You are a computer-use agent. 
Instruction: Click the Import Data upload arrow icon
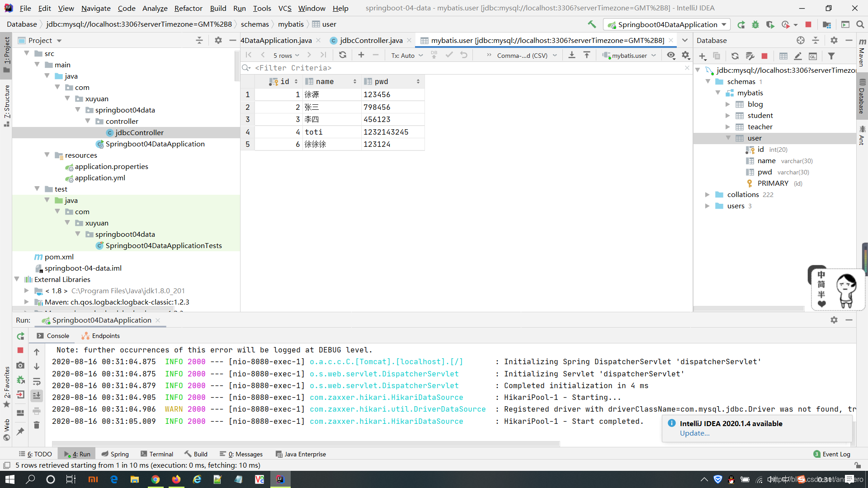tap(587, 55)
